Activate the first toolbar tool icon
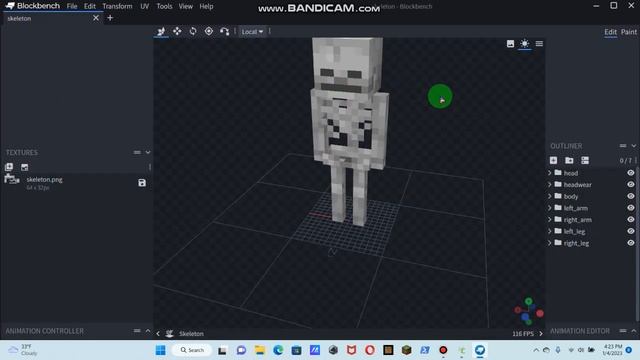Image resolution: width=640 pixels, height=360 pixels. pos(161,31)
